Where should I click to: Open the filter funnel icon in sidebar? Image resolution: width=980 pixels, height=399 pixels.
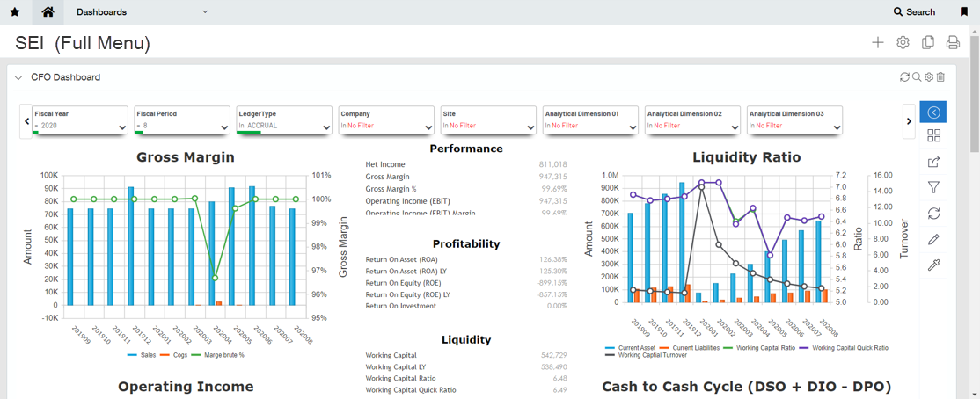point(933,187)
